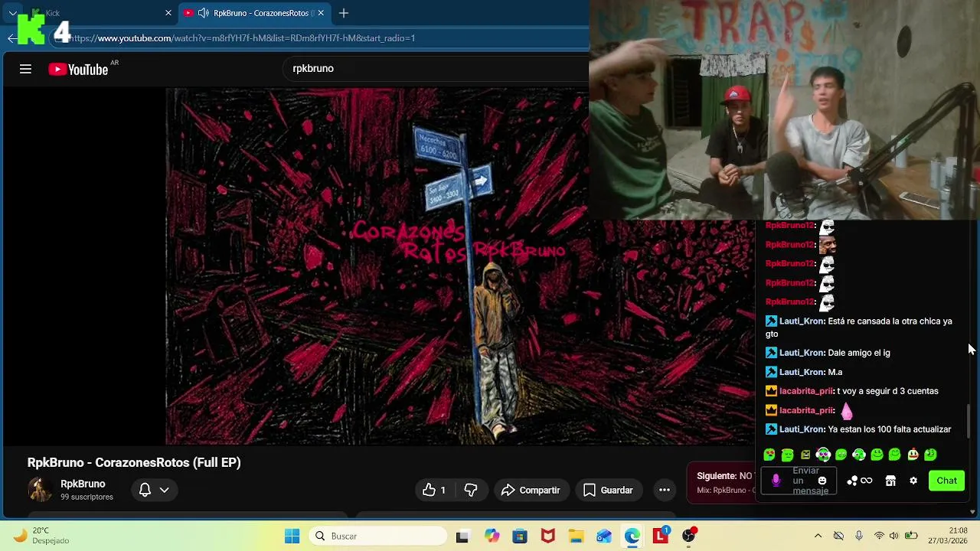
Task: Click the pink drop emote from lacabrita_prii
Action: point(847,411)
